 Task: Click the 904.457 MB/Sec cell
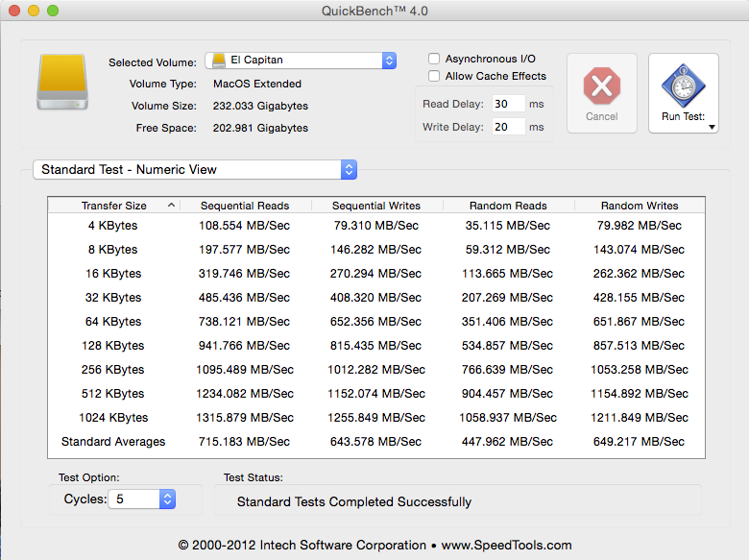click(507, 393)
